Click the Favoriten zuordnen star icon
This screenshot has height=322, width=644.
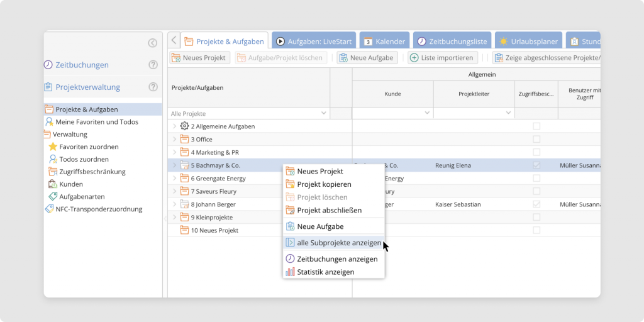(x=53, y=147)
